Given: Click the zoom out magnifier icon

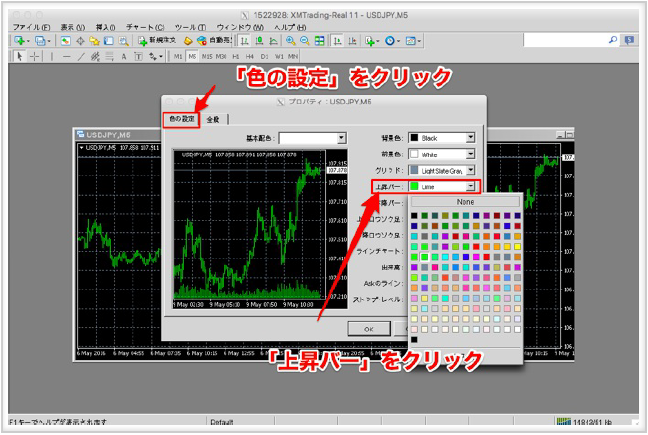Looking at the screenshot, I should pyautogui.click(x=304, y=40).
